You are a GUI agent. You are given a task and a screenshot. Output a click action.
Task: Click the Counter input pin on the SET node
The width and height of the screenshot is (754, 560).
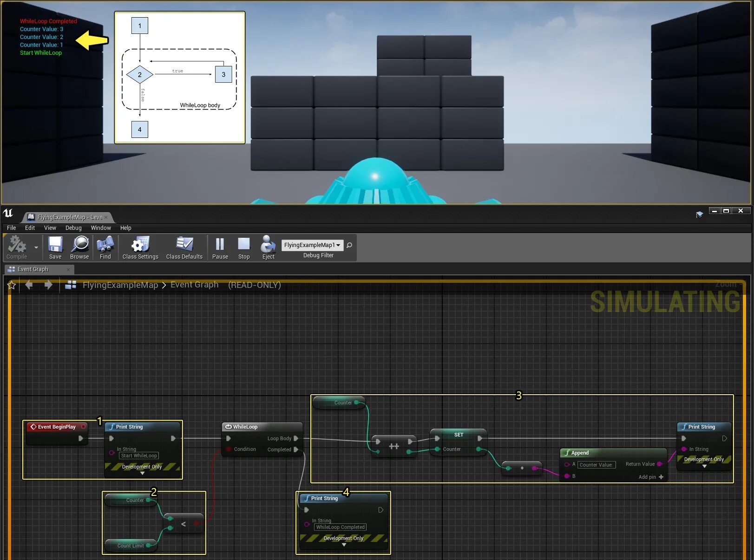pos(437,449)
